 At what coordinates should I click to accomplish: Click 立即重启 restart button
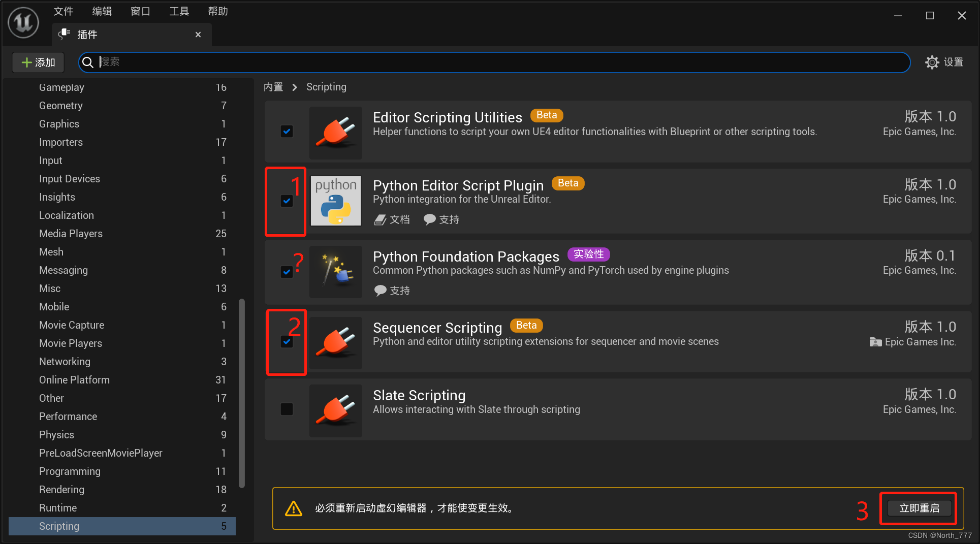[x=919, y=508]
